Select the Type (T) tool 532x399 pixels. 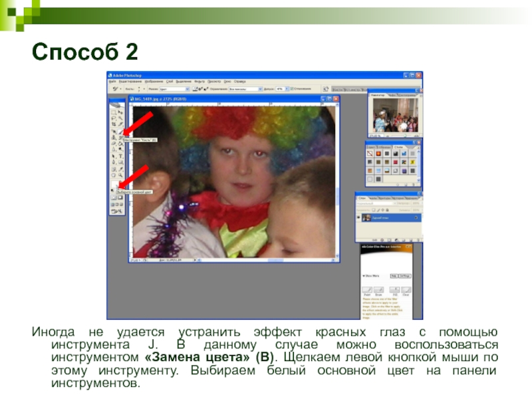(x=120, y=155)
